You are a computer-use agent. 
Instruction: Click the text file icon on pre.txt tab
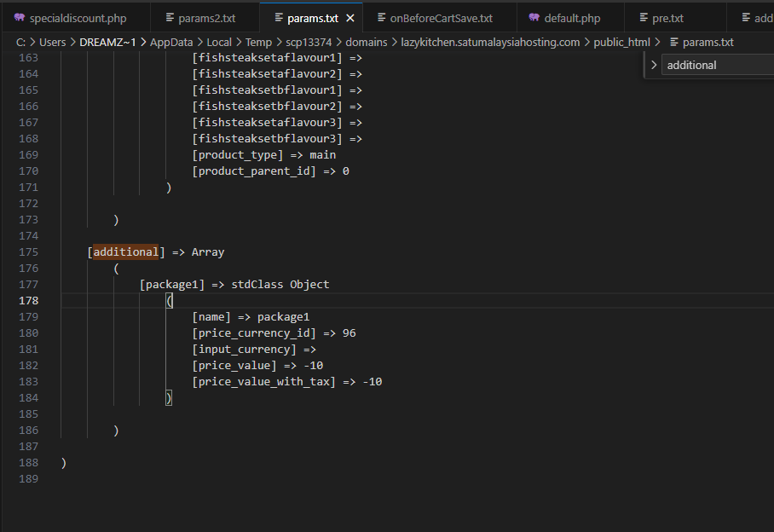644,18
